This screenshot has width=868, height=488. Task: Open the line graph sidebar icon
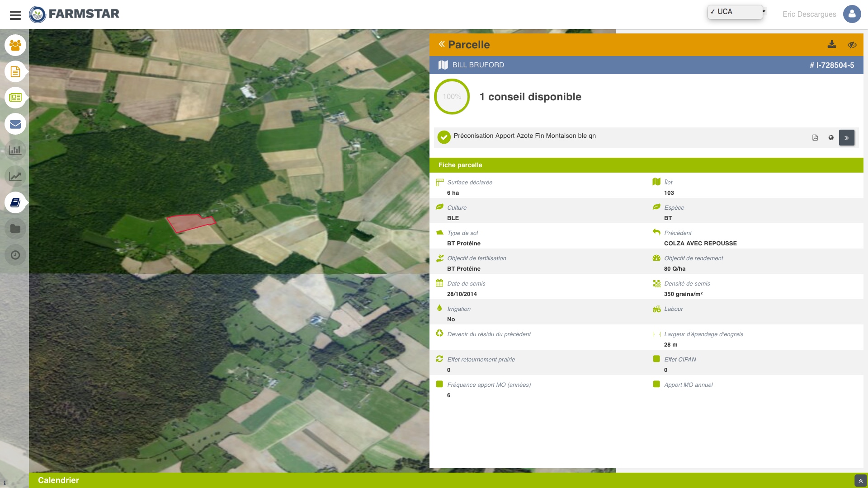tap(15, 176)
